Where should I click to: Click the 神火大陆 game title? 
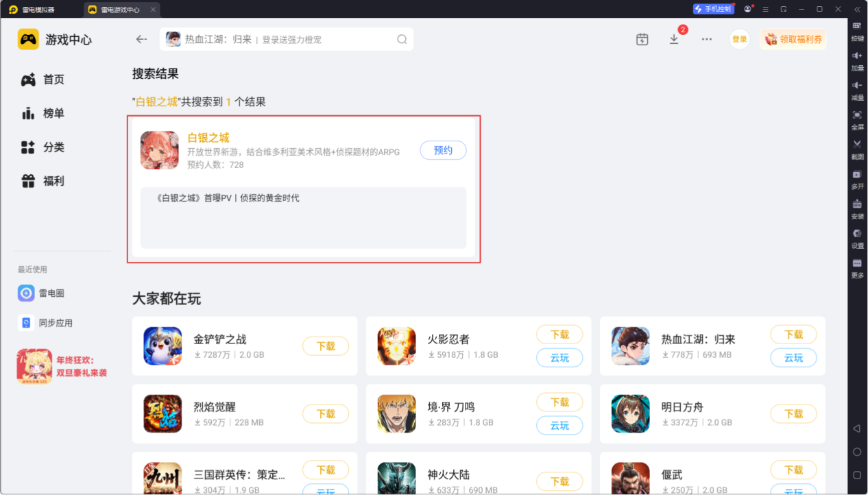(x=448, y=475)
